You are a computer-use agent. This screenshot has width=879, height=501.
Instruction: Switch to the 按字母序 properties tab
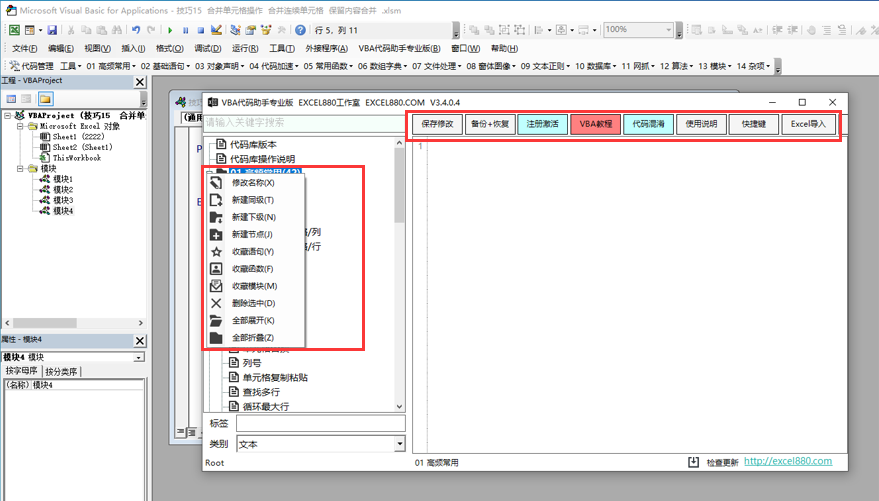(x=21, y=371)
